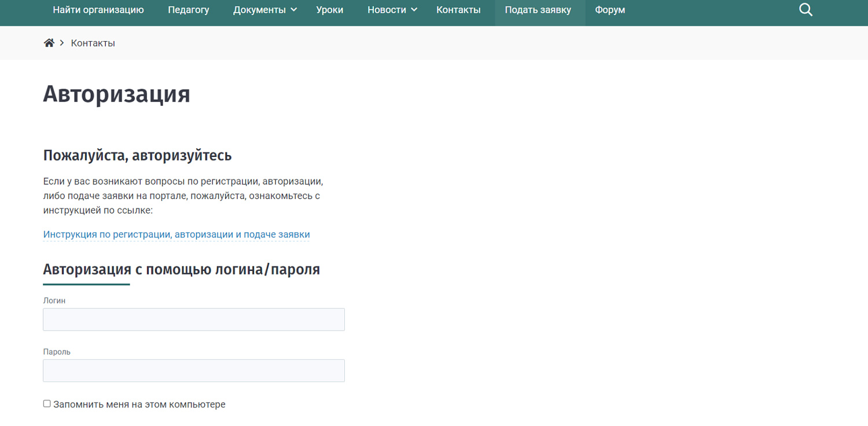Image resolution: width=868 pixels, height=426 pixels.
Task: Open the Подать заявку page
Action: point(538,10)
